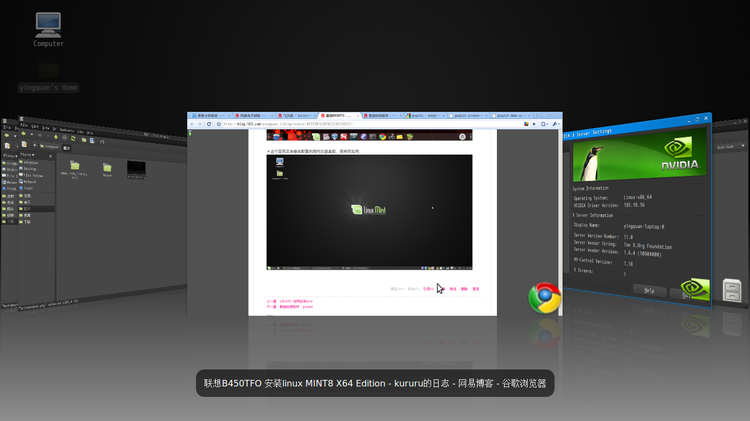Open Chrome's wrench settings menu
Image resolution: width=750 pixels, height=421 pixels.
point(555,124)
